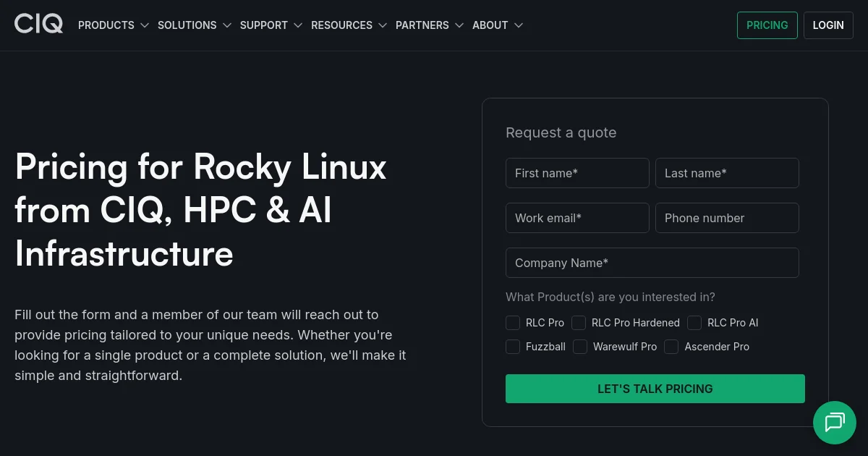Go to the Pricing page button
Image resolution: width=868 pixels, height=456 pixels.
click(767, 25)
